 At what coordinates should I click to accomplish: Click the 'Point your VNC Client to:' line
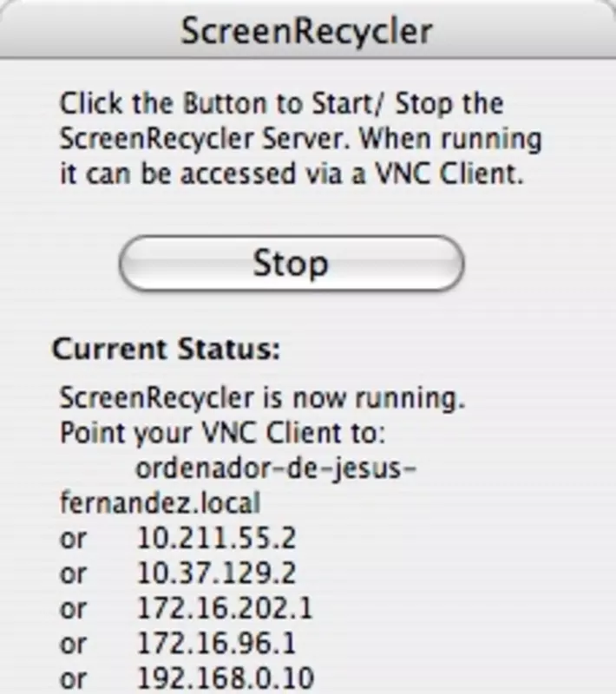223,433
